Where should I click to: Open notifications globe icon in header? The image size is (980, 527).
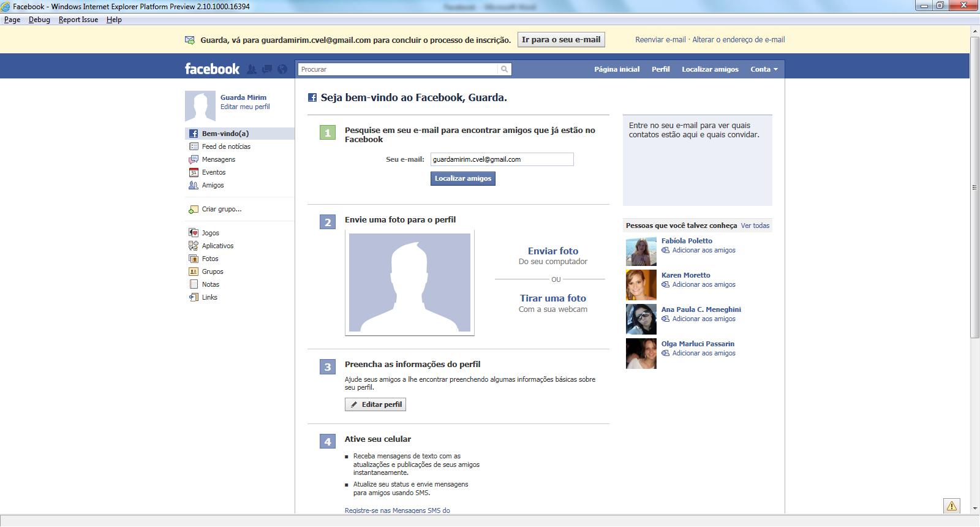tap(282, 69)
